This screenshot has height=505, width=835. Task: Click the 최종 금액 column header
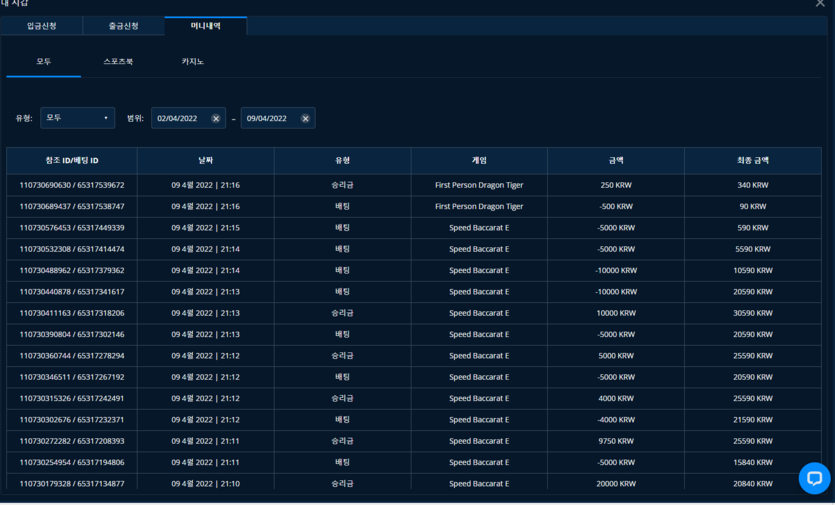coord(753,160)
